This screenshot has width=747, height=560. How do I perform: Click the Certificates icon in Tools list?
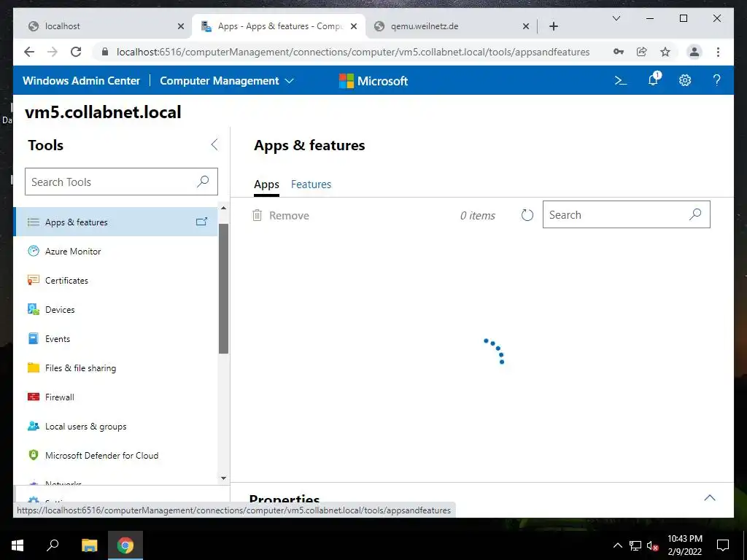click(34, 280)
